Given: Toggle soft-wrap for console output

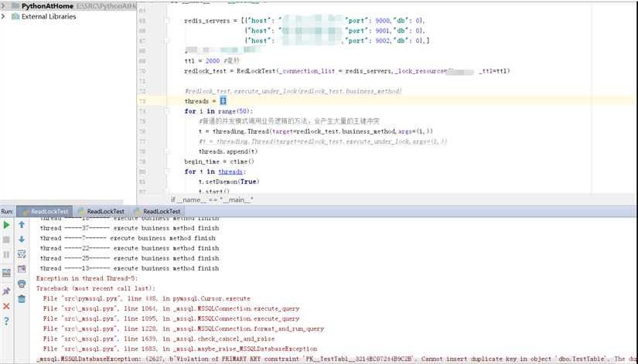Looking at the screenshot, I should (22, 254).
